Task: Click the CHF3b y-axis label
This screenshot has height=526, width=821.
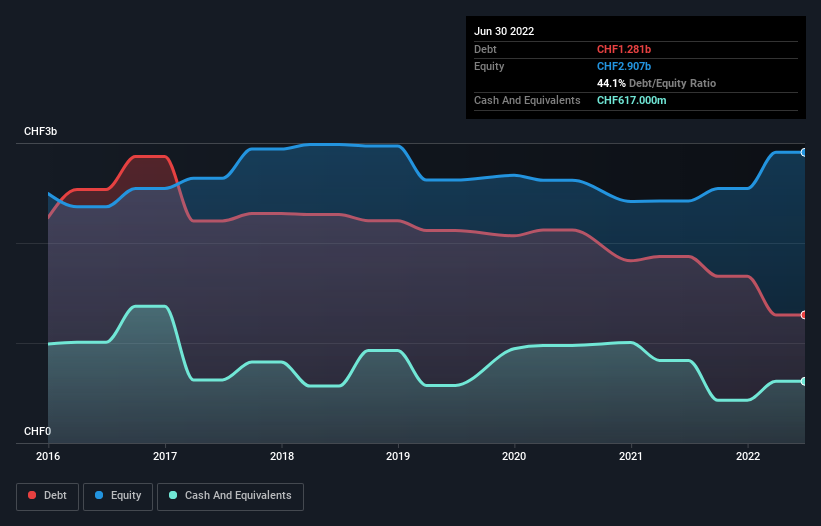Action: [x=40, y=131]
